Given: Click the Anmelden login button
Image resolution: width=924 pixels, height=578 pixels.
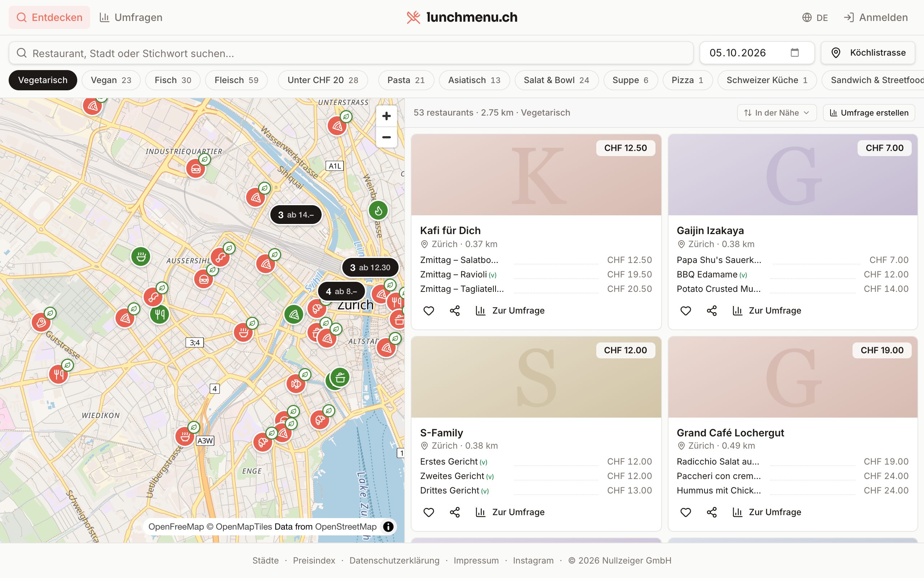Looking at the screenshot, I should click(x=876, y=18).
